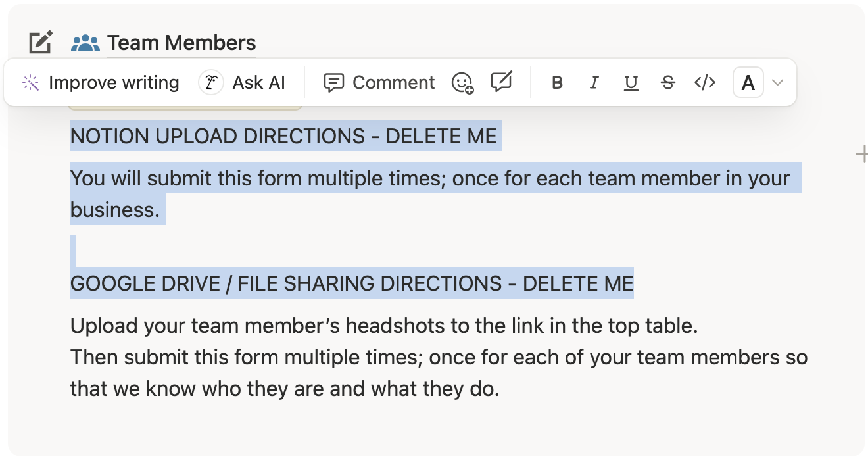Click the edit pencil icon beside Team Members

click(41, 43)
